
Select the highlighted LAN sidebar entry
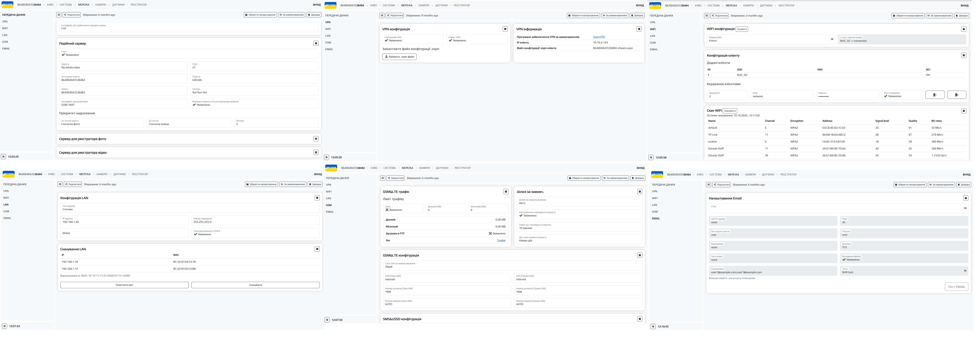point(6,205)
